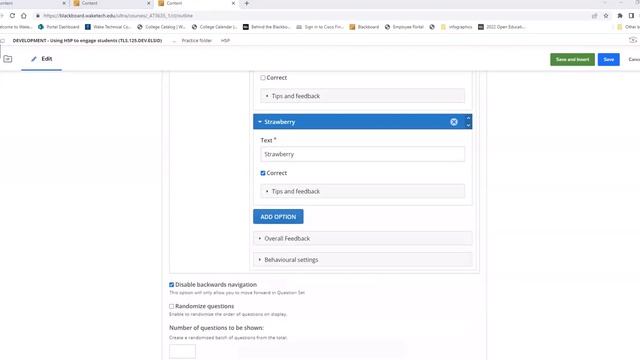Close the active Content tab
This screenshot has width=640, height=360.
(x=233, y=3)
